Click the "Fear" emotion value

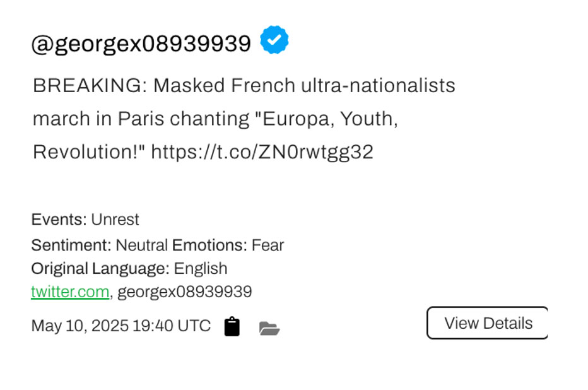click(x=268, y=245)
